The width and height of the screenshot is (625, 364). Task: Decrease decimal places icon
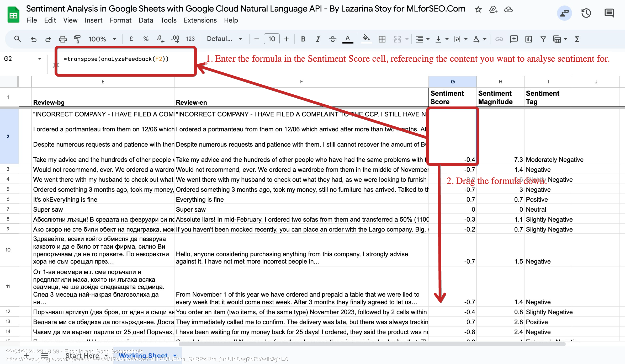(160, 39)
